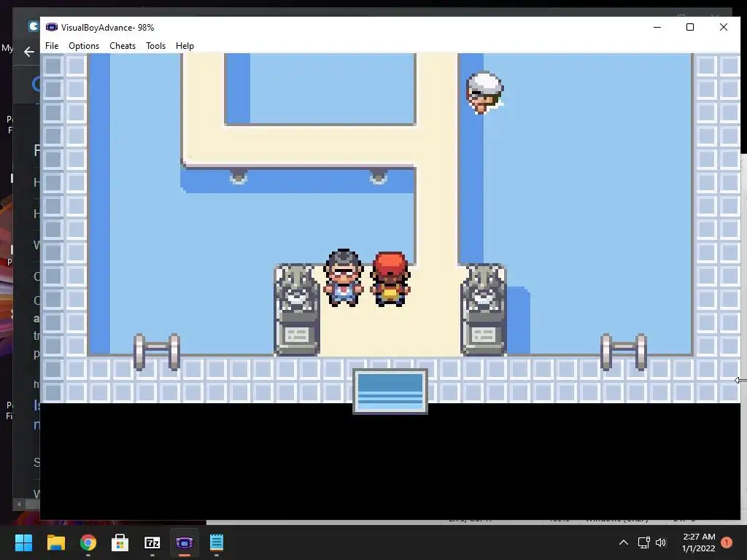This screenshot has width=747, height=560.
Task: Maximize the VisualBoyAdvance window
Action: (x=690, y=27)
